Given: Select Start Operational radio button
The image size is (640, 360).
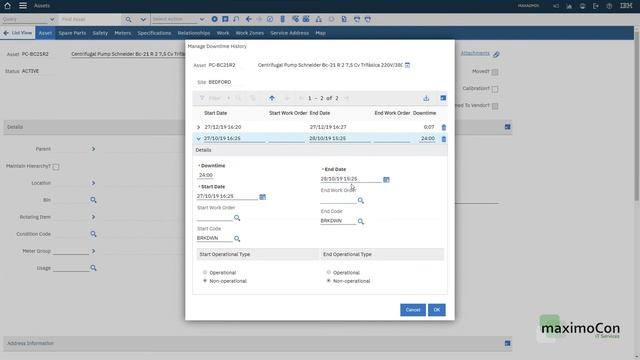Looking at the screenshot, I should [x=205, y=272].
